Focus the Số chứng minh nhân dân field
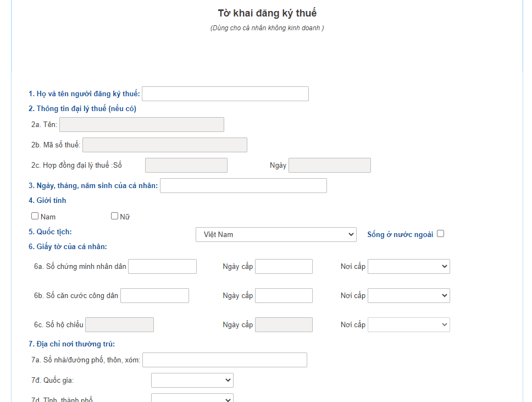Screen dimensions: 532x402 pos(162,267)
